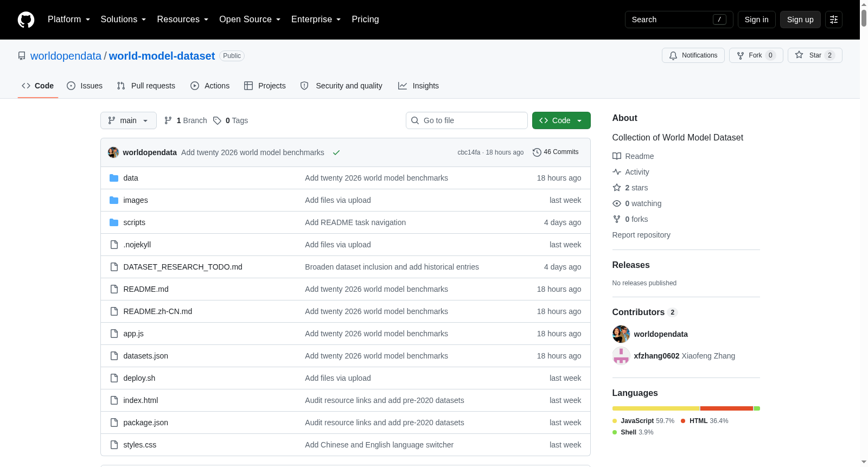Click the Code tab
Viewport: 868px width, 467px height.
point(38,86)
